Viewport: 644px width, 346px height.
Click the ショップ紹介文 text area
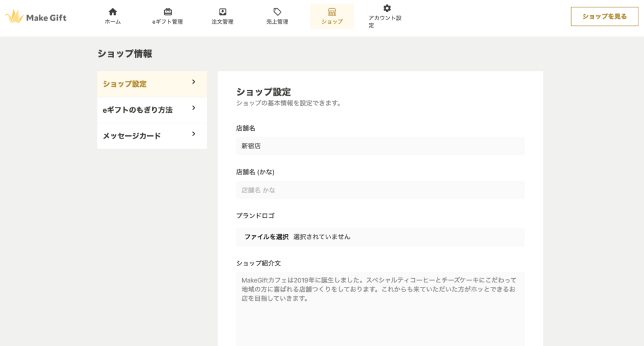(380, 309)
